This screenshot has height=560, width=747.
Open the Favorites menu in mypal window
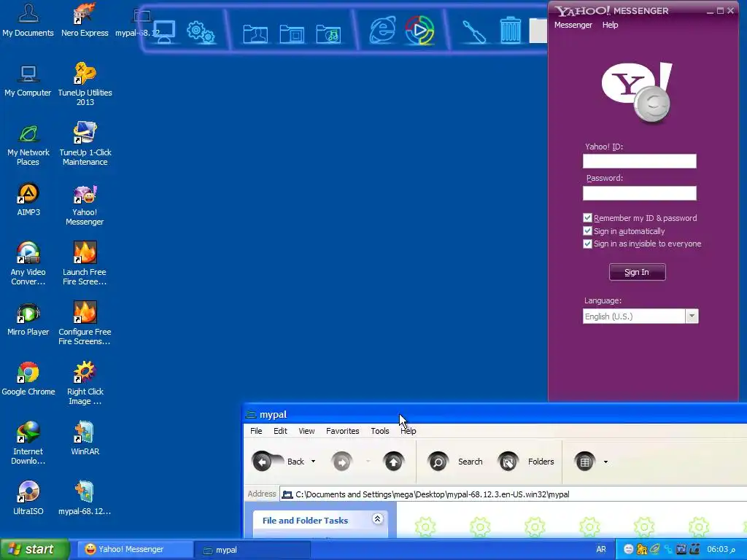343,431
